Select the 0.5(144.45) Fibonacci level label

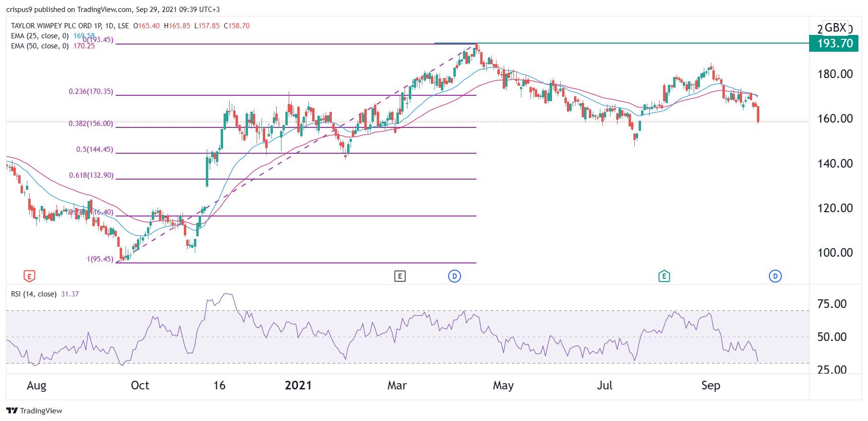[95, 149]
